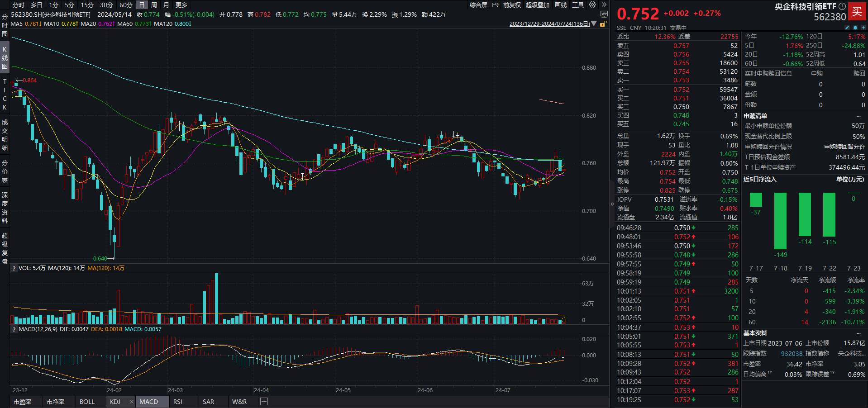The width and height of the screenshot is (868, 408).
Task: Switch to the RSI indicator tab
Action: (178, 402)
